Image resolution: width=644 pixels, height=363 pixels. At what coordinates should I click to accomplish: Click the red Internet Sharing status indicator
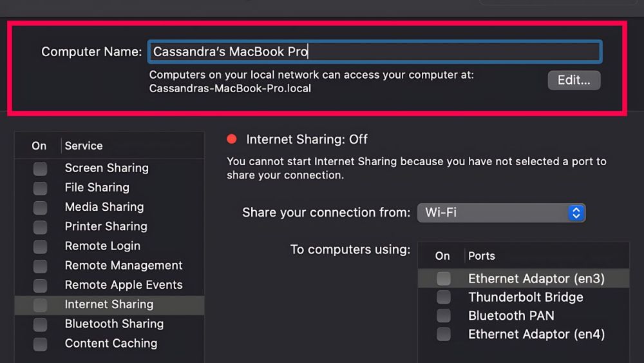point(232,139)
